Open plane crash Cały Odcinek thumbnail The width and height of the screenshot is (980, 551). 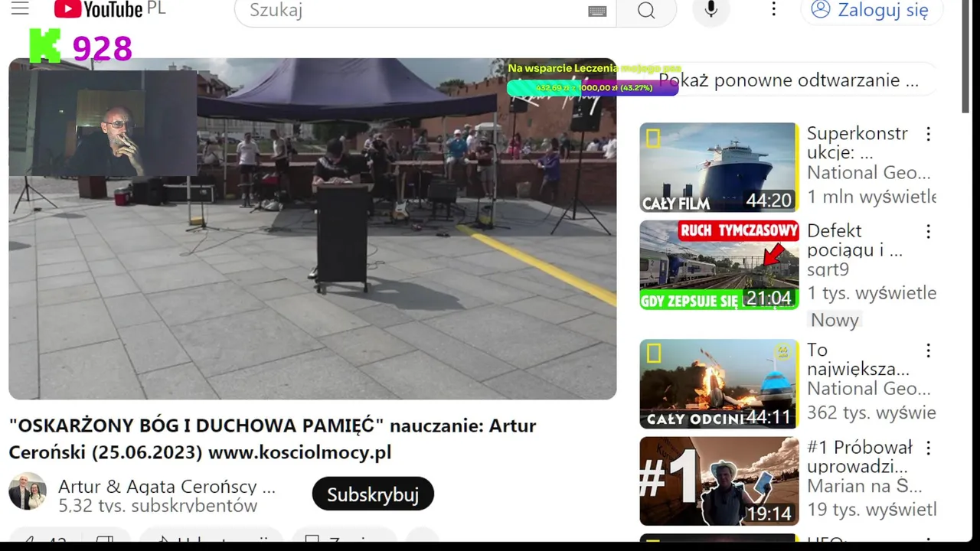719,383
